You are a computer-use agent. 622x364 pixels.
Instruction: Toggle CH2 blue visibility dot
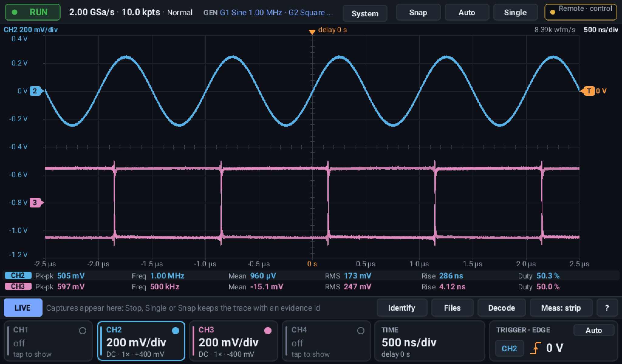176,331
